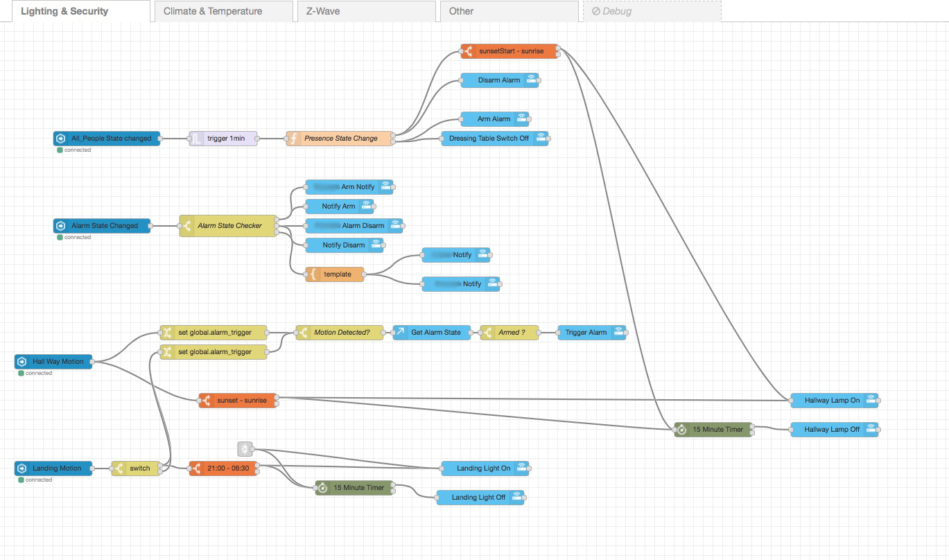Click the curly-brace icon on template node
This screenshot has height=560, width=949.
(313, 274)
